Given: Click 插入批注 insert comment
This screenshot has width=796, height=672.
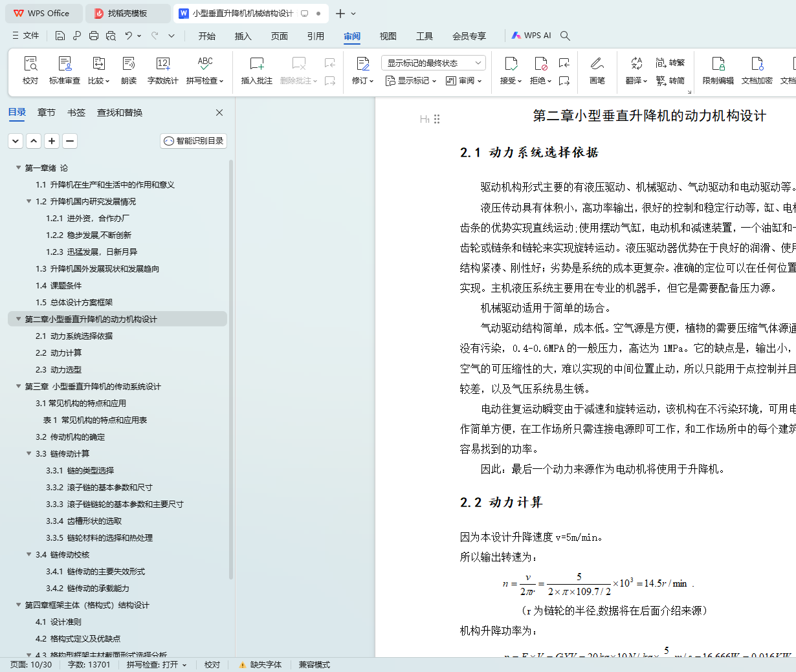Looking at the screenshot, I should click(x=257, y=70).
